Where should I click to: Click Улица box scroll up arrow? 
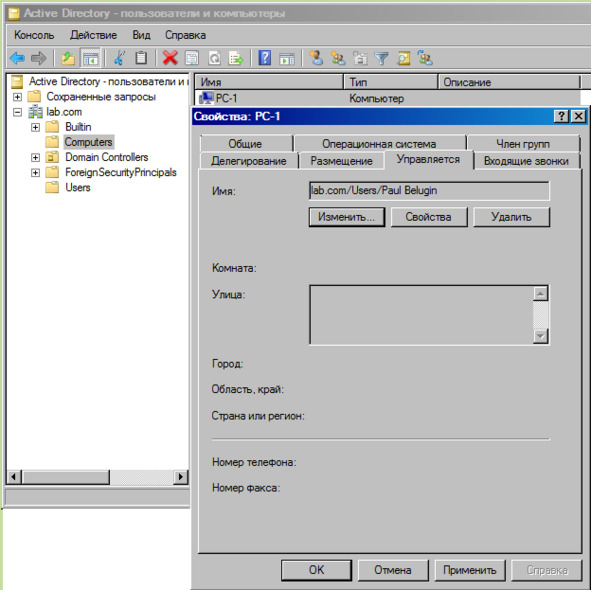pos(540,293)
